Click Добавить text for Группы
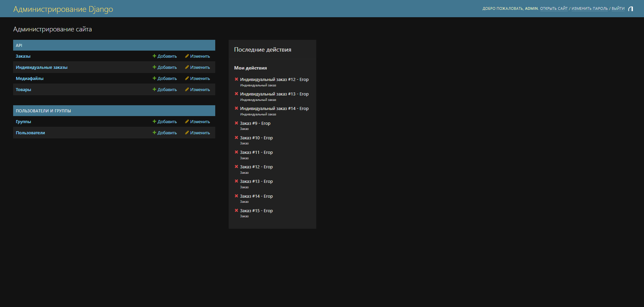 pyautogui.click(x=167, y=122)
